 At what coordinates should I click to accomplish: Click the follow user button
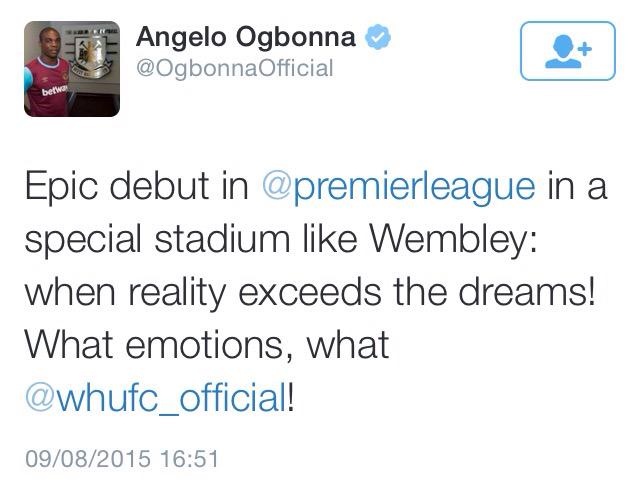click(568, 51)
